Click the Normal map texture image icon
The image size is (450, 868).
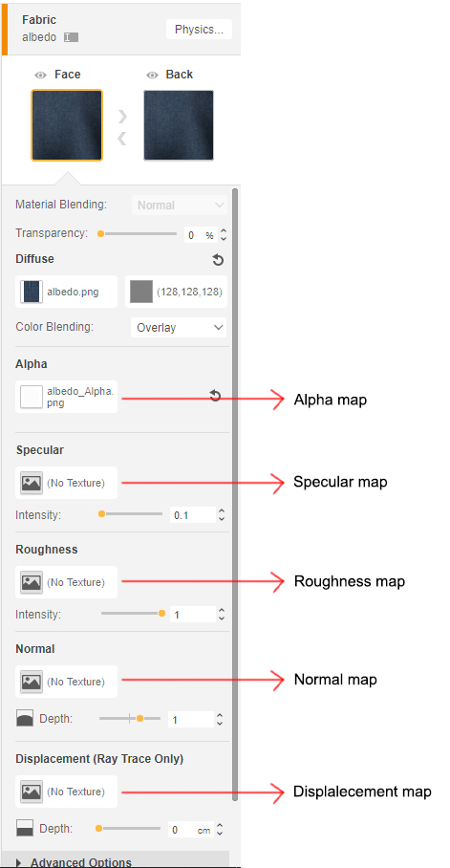[x=32, y=682]
